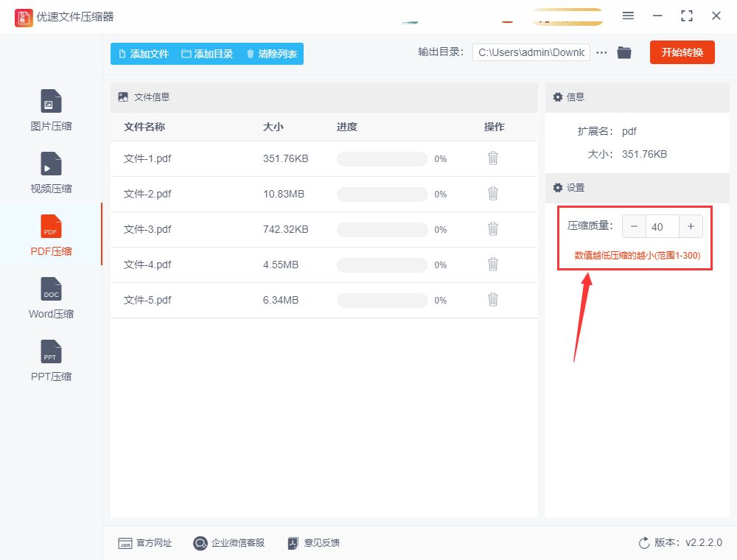Open 意见反馈 feedback link
Screen dimensions: 737x560
click(313, 543)
